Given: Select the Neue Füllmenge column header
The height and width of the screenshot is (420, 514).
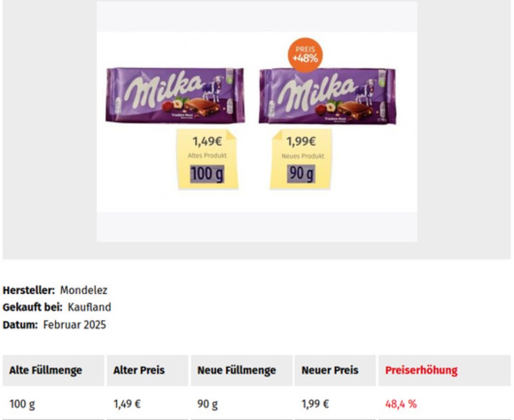Looking at the screenshot, I should [237, 370].
